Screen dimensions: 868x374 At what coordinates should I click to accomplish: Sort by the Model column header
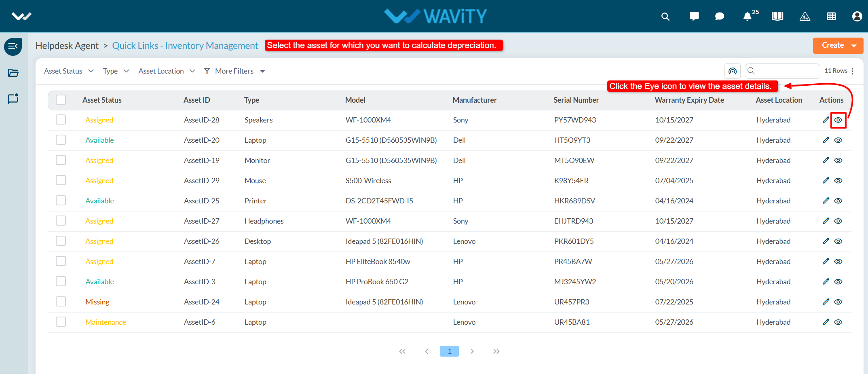pos(355,100)
